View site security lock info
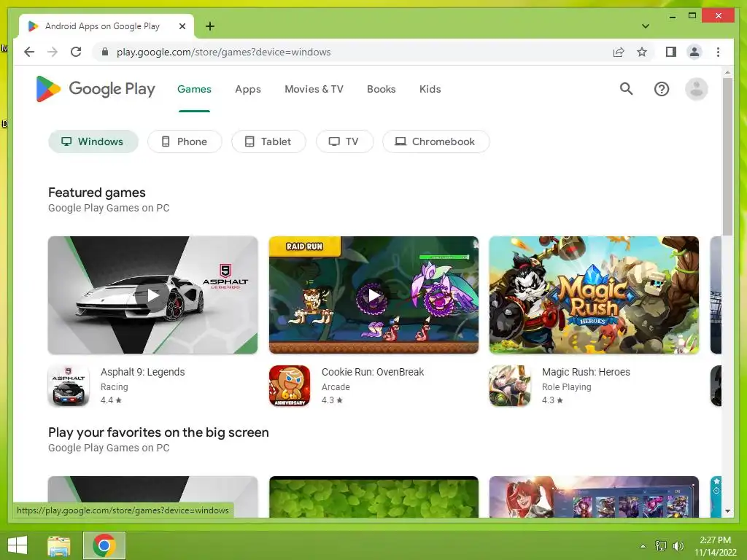The width and height of the screenshot is (747, 560). [105, 52]
